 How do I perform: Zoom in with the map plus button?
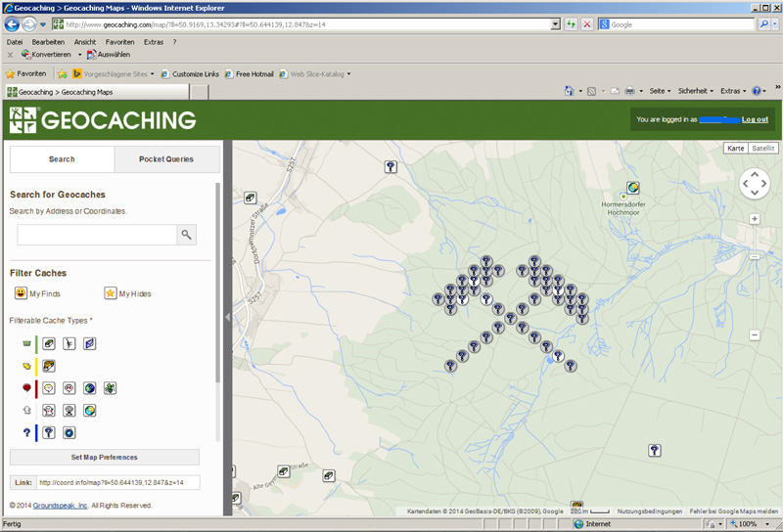(755, 219)
